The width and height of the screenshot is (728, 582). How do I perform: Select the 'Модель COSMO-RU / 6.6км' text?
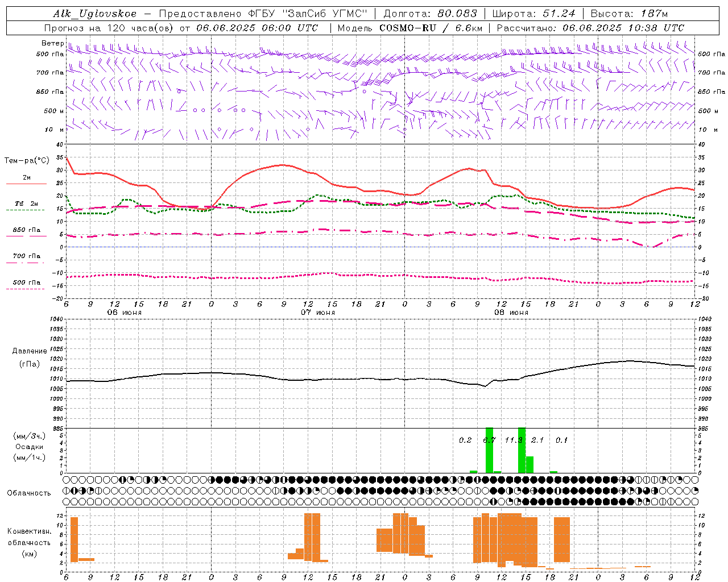point(409,28)
